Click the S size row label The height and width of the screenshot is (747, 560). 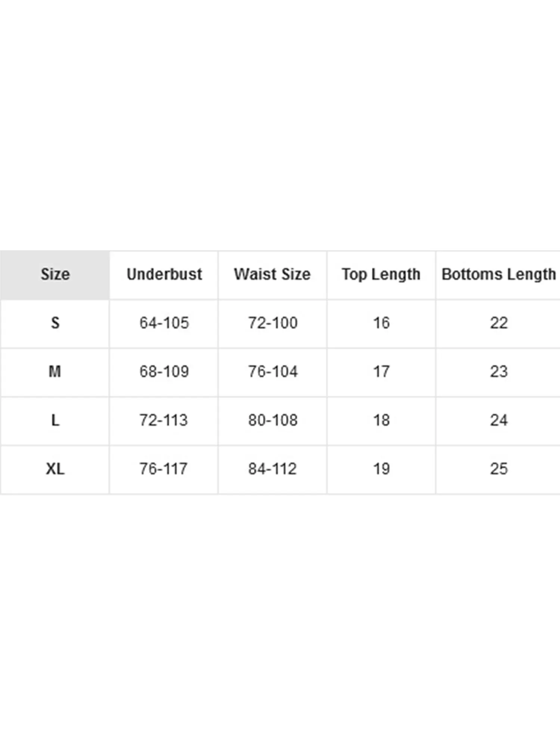tap(55, 323)
